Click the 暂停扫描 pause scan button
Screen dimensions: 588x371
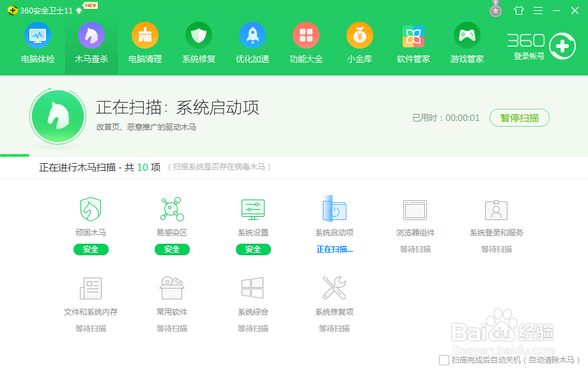519,118
